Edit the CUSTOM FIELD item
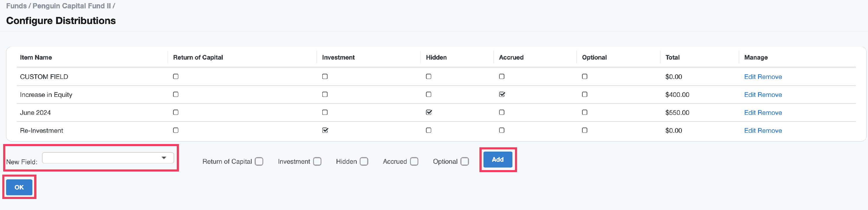This screenshot has height=210, width=868. coord(750,77)
